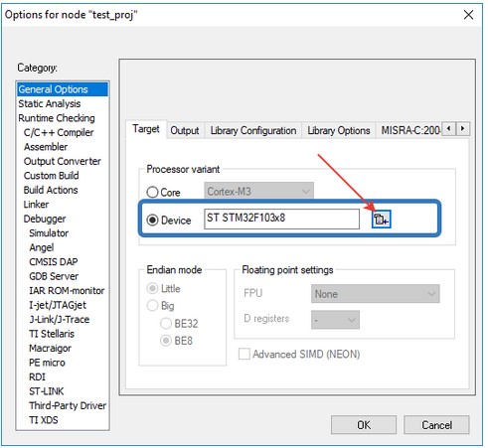The height and width of the screenshot is (448, 488).
Task: Choose the BE8 option
Action: pyautogui.click(x=166, y=341)
